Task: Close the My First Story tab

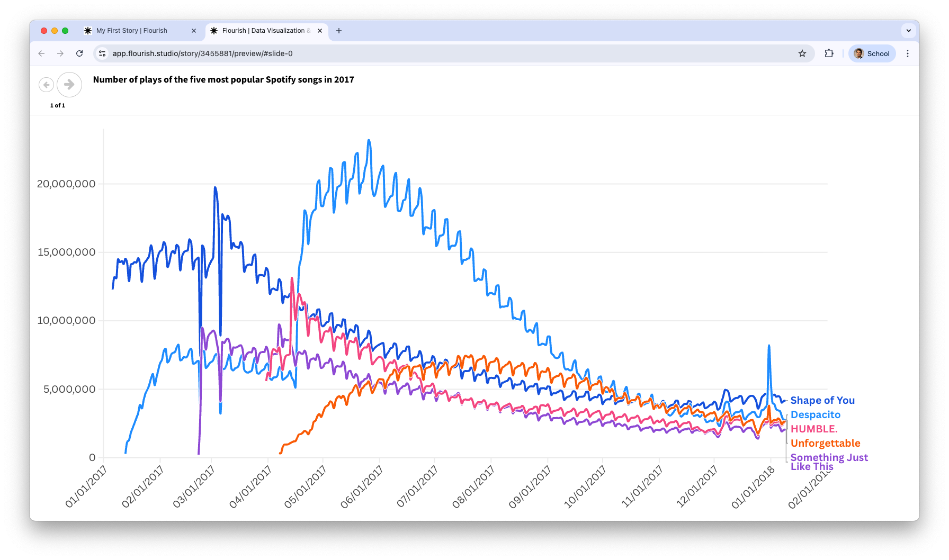Action: pyautogui.click(x=194, y=31)
